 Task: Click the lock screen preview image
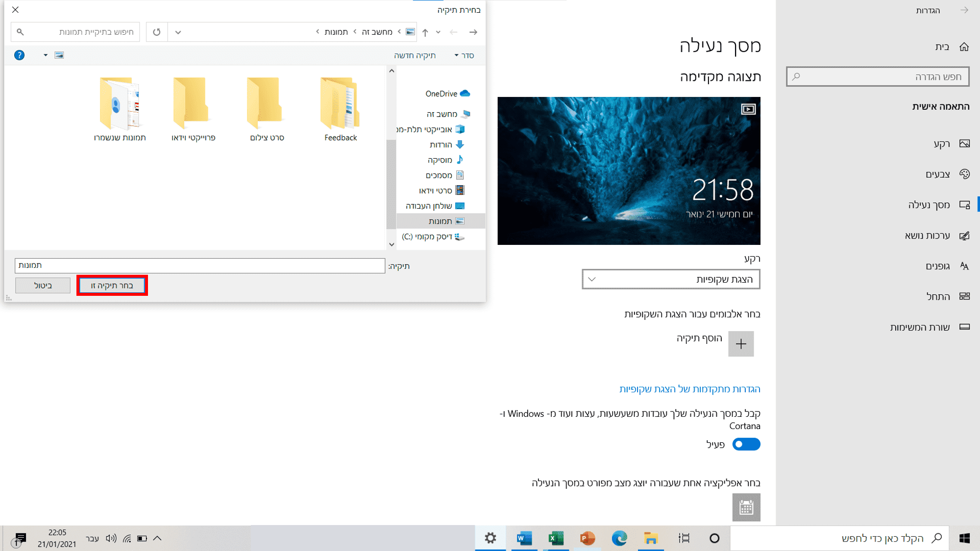pyautogui.click(x=629, y=171)
